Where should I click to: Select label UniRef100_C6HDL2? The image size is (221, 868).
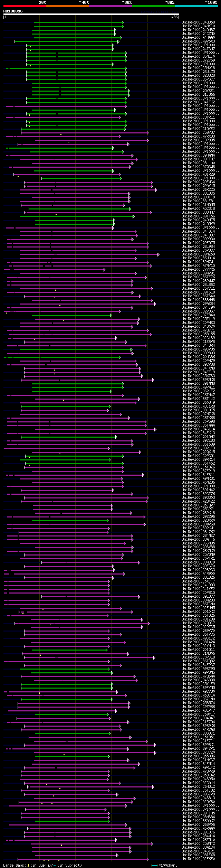tap(198, 787)
